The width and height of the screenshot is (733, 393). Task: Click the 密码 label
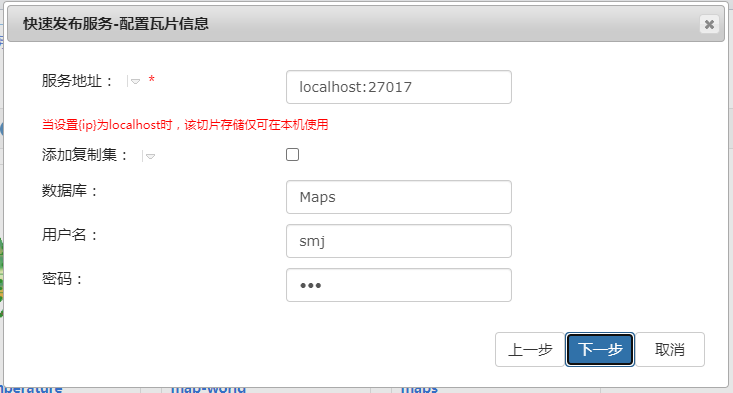point(62,279)
